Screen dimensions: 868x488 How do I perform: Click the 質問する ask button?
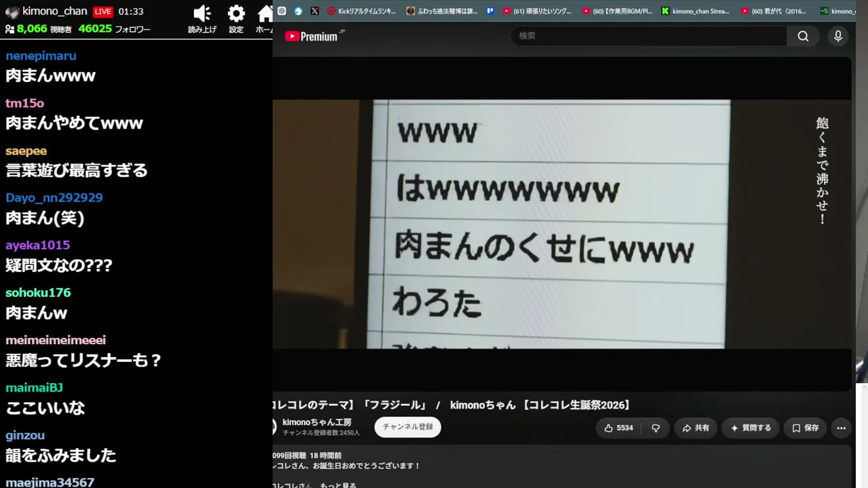click(751, 428)
